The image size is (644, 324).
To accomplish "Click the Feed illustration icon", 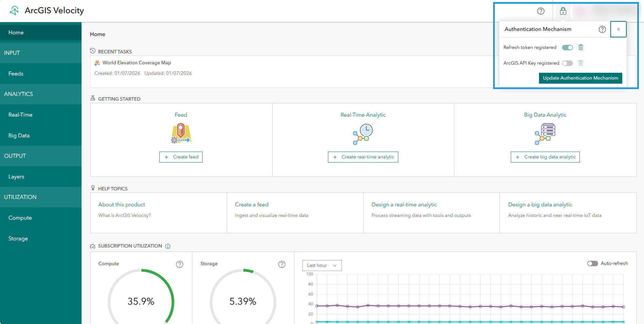I will coord(181,133).
